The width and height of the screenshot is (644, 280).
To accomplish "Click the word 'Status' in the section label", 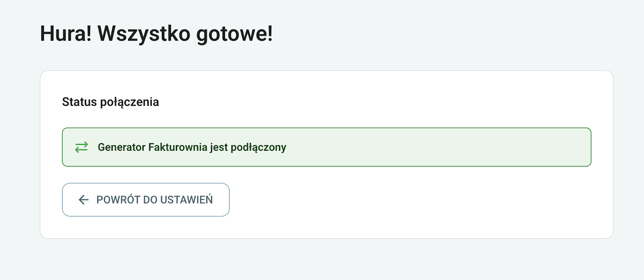I will pos(79,102).
